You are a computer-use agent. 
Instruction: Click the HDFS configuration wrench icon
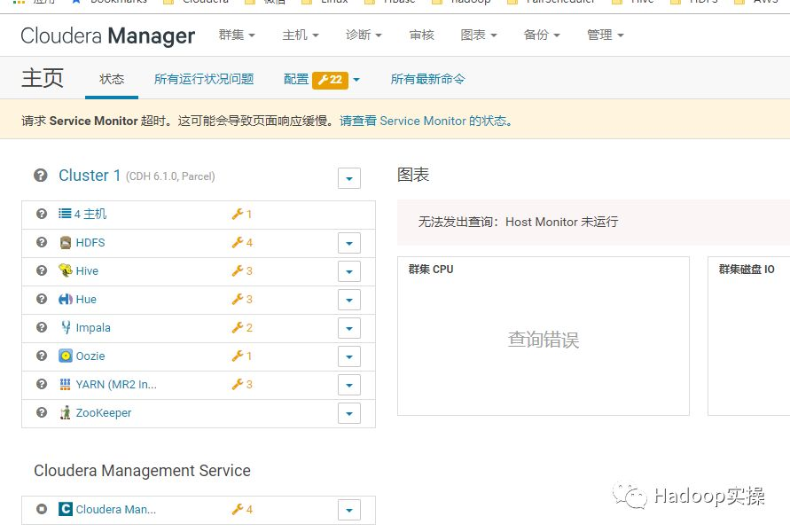tap(237, 243)
